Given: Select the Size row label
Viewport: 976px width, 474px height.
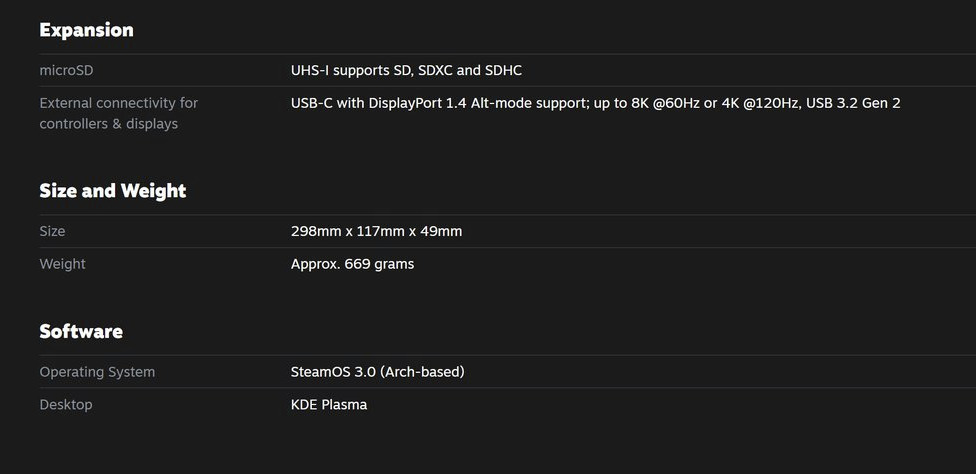Looking at the screenshot, I should pyautogui.click(x=52, y=231).
